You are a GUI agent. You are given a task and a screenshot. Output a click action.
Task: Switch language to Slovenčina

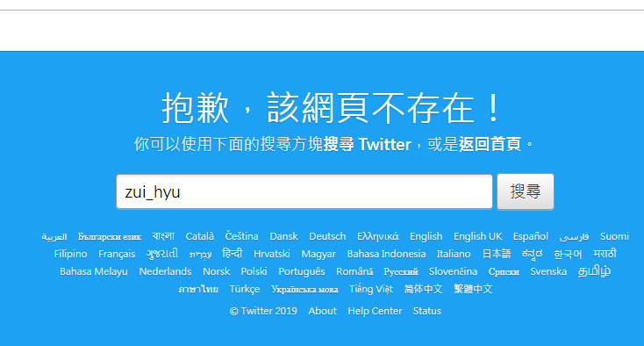[x=453, y=271]
